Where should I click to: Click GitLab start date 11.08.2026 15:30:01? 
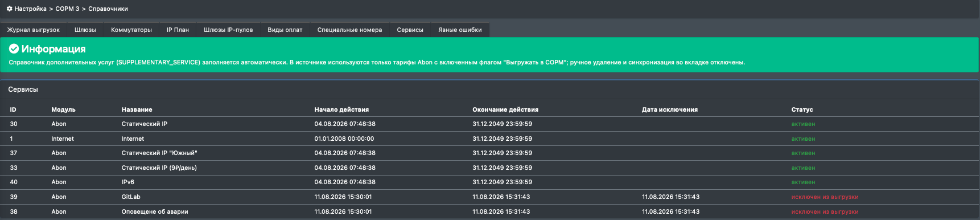343,197
